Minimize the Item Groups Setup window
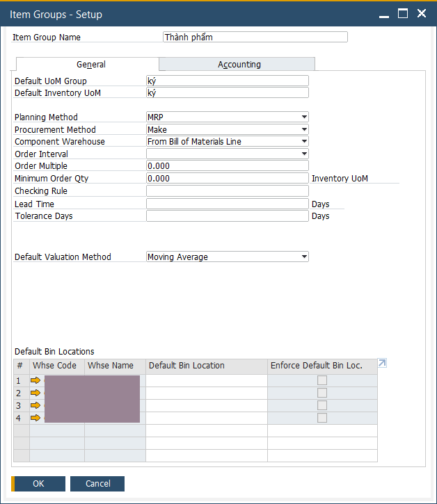The height and width of the screenshot is (504, 437). pos(384,13)
